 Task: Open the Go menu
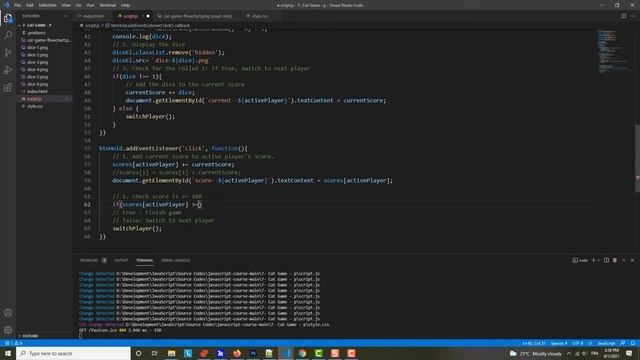[79, 5]
